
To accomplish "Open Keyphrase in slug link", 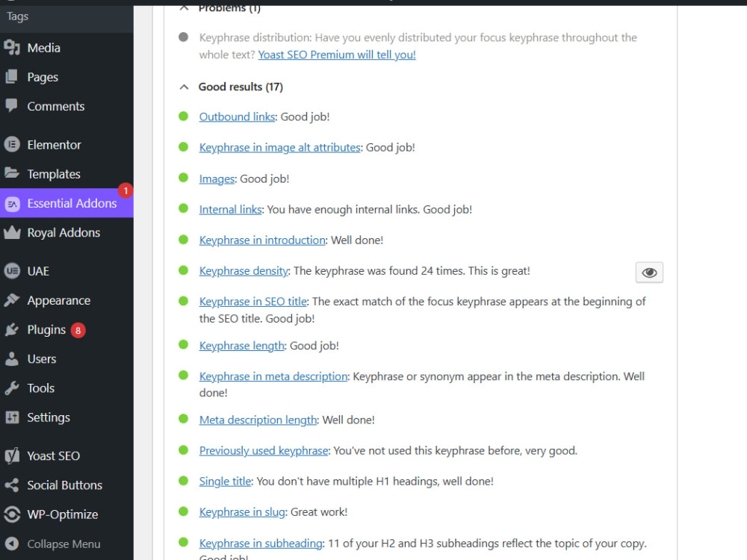I will pyautogui.click(x=242, y=512).
